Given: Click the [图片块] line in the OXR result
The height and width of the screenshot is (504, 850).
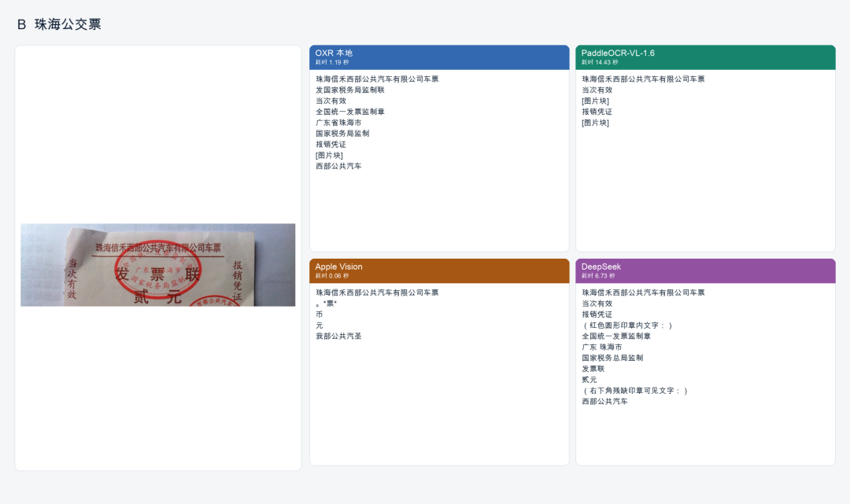Looking at the screenshot, I should pyautogui.click(x=329, y=156).
